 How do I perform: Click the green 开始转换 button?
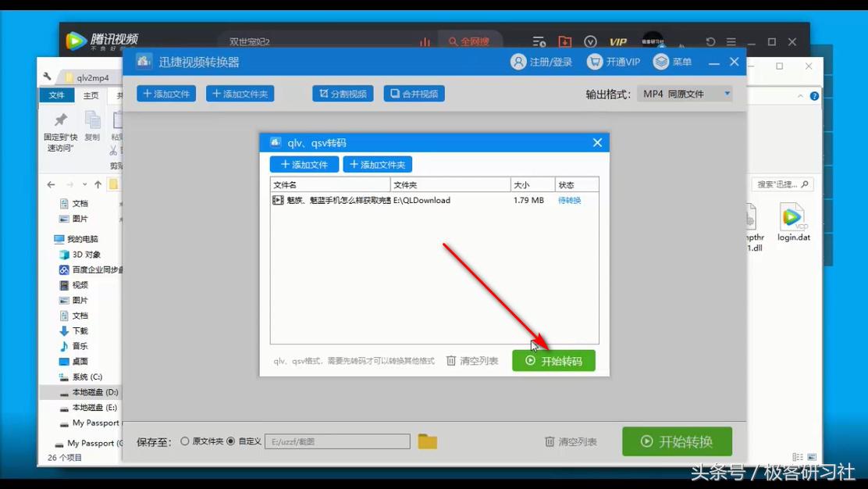tap(677, 441)
